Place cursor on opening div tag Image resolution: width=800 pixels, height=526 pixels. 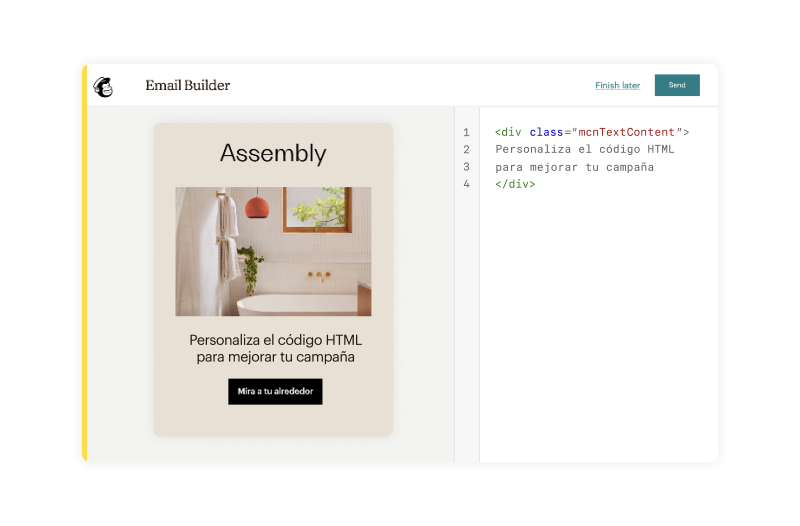(x=510, y=132)
